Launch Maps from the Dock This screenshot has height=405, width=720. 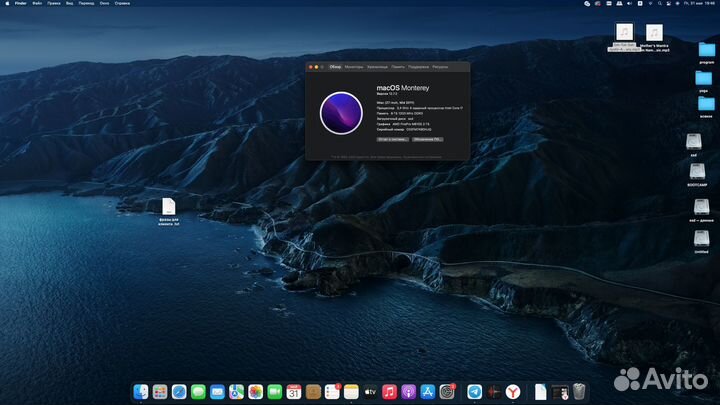236,392
